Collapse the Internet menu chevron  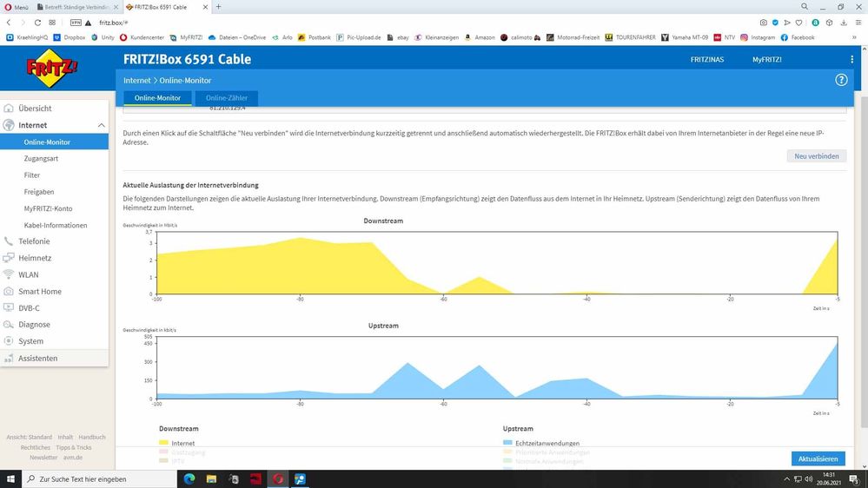102,126
